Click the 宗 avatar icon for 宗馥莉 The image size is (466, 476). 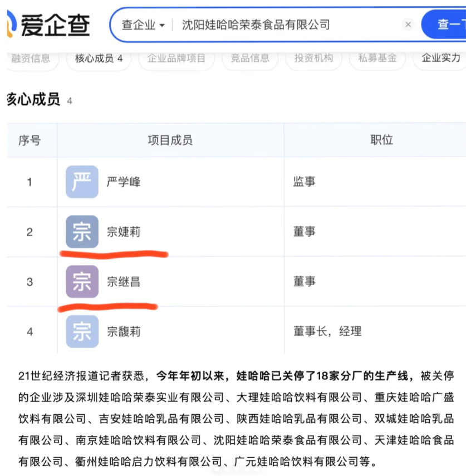[x=82, y=331]
